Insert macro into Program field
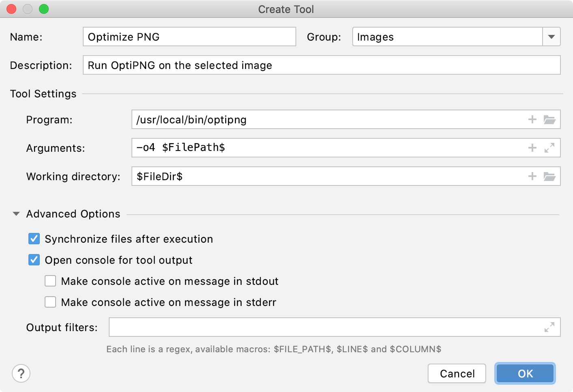 click(x=532, y=119)
